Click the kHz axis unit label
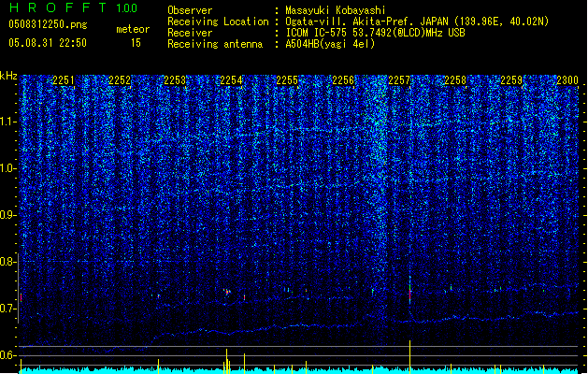 (x=8, y=76)
